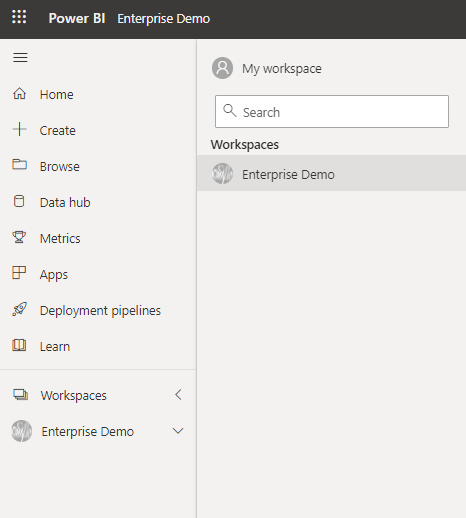Open My workspace
This screenshot has height=518, width=466.
click(x=282, y=69)
